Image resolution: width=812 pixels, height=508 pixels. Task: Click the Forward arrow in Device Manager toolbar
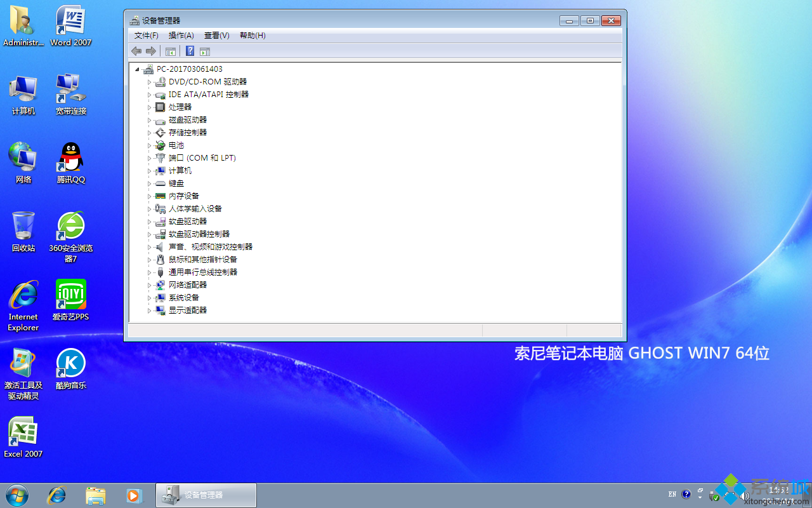point(151,51)
